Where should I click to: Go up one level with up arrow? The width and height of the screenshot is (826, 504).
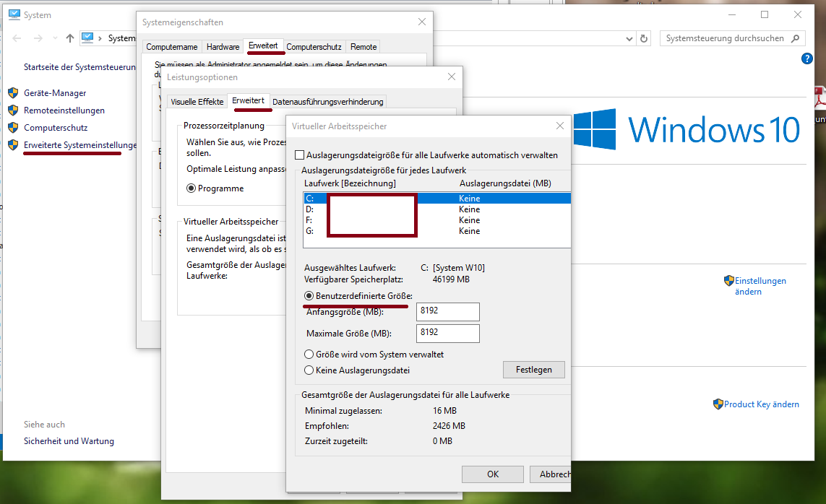click(70, 38)
